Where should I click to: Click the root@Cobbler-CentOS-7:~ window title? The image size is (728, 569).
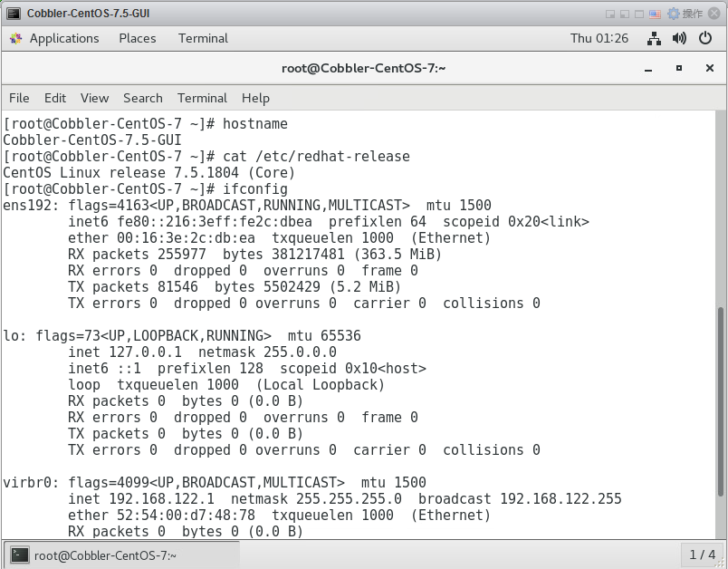pyautogui.click(x=363, y=68)
